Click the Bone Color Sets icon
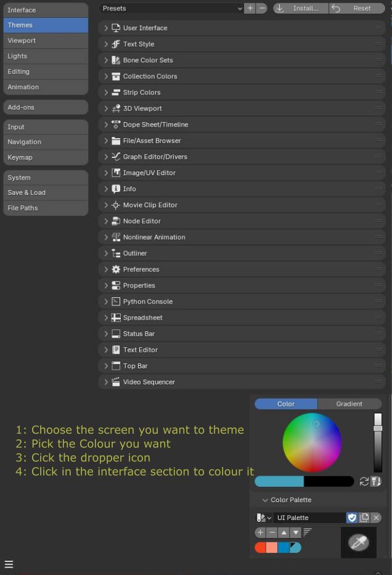The height and width of the screenshot is (575, 392). pyautogui.click(x=116, y=60)
